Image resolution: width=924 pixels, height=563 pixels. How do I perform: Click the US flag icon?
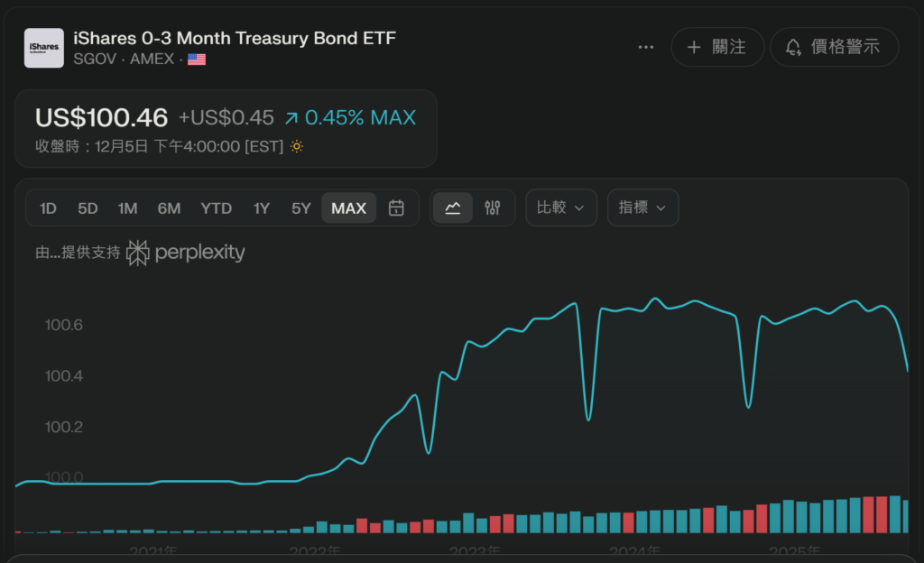coord(197,60)
